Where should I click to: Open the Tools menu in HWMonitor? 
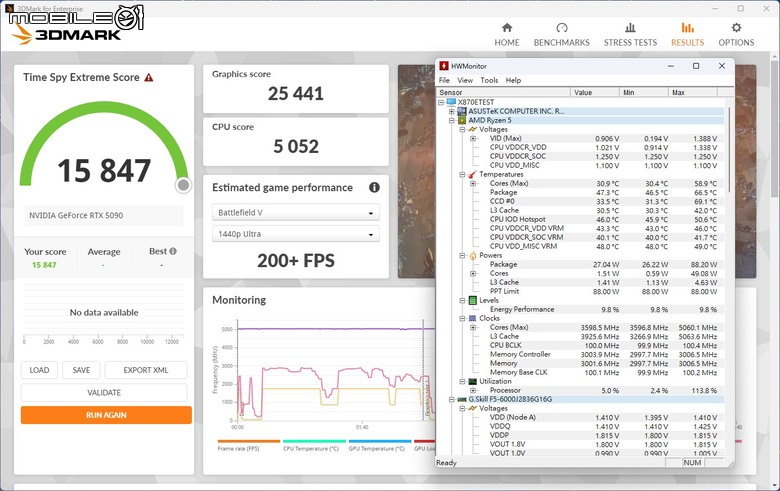(x=489, y=80)
